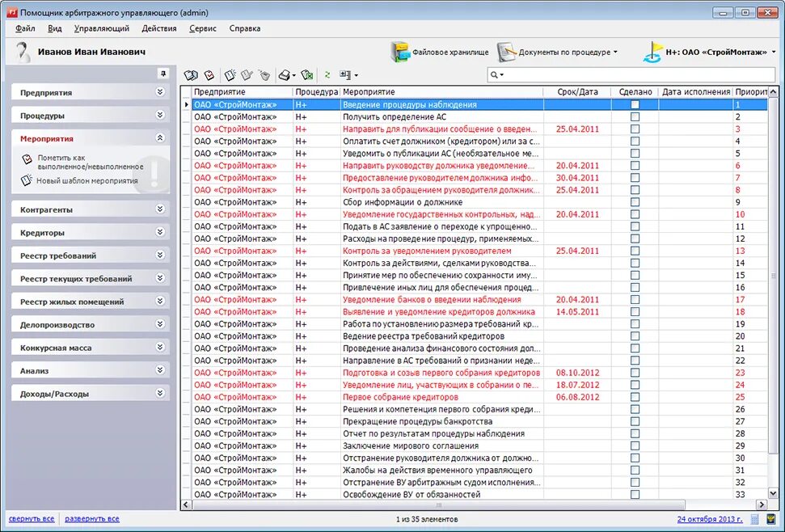Click the calculator icon in status bar

click(754, 519)
